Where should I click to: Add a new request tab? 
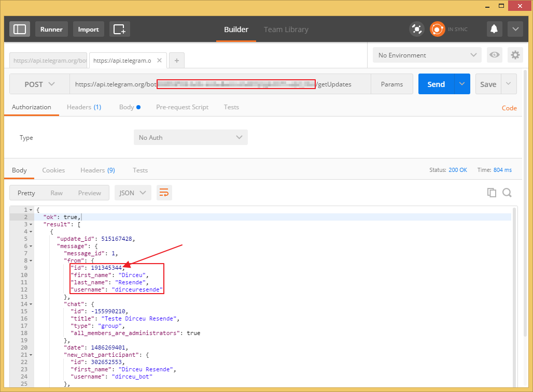click(x=177, y=61)
